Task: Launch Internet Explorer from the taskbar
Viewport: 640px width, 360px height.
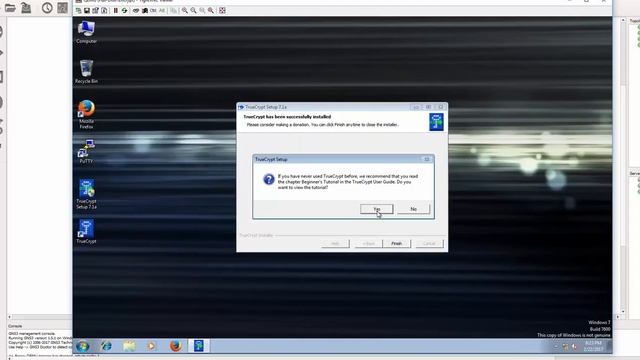Action: point(106,346)
